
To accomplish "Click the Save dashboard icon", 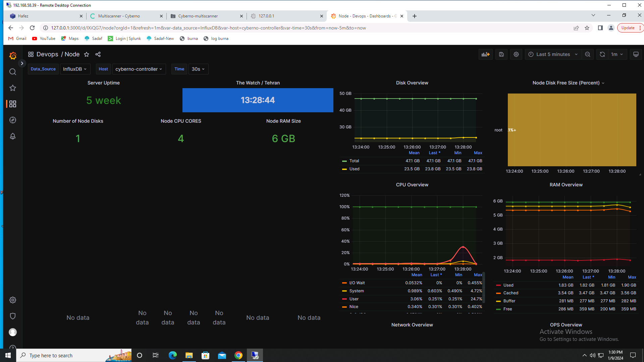I will pos(501,54).
